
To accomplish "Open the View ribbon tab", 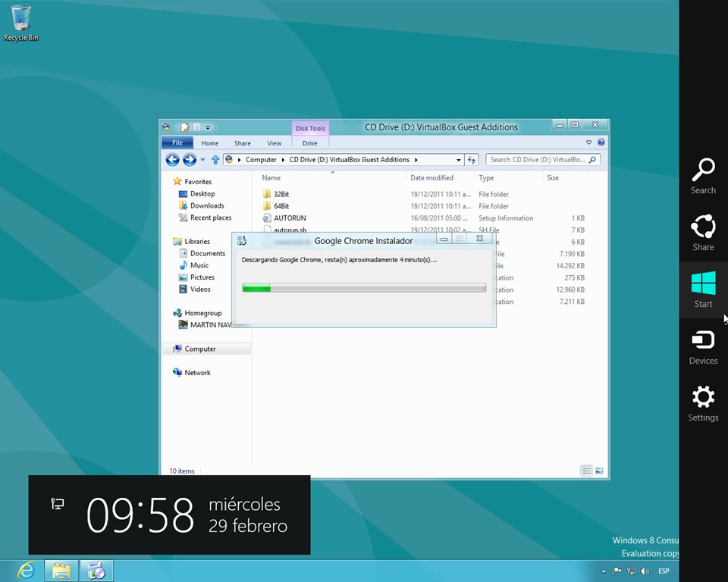I will (275, 143).
